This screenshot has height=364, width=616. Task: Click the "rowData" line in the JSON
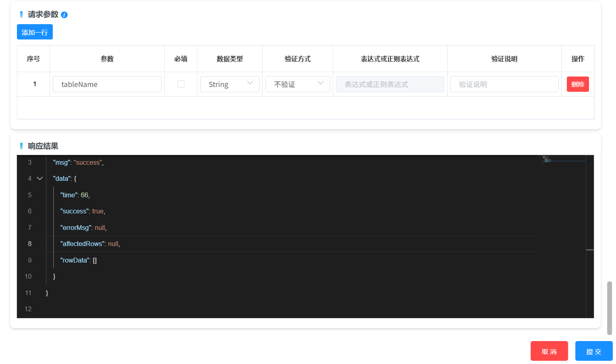79,260
